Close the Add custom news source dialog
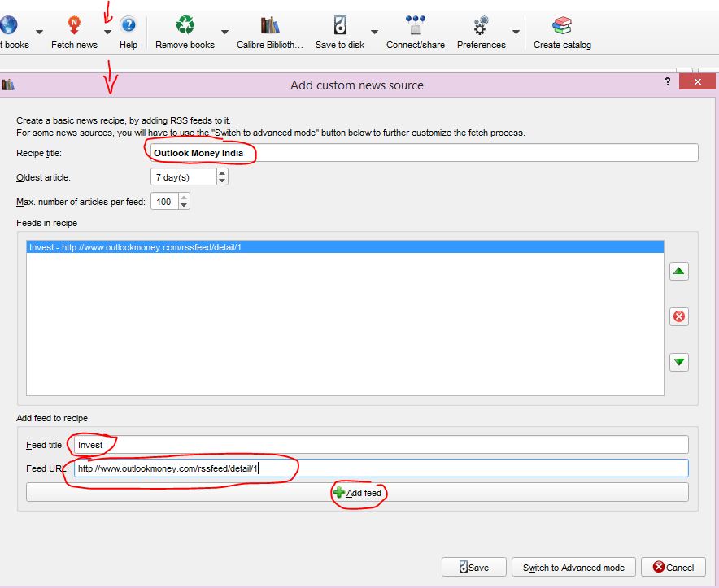This screenshot has width=719, height=588. pyautogui.click(x=698, y=81)
